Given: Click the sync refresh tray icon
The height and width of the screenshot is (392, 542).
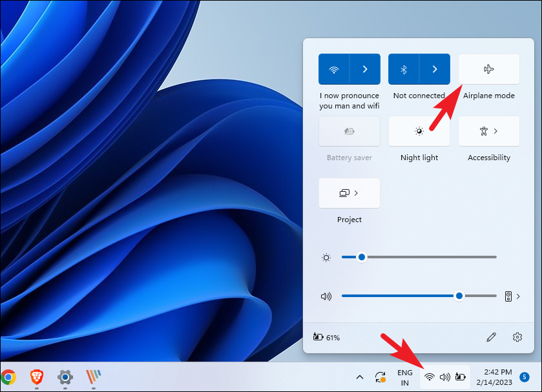Looking at the screenshot, I should (x=380, y=377).
